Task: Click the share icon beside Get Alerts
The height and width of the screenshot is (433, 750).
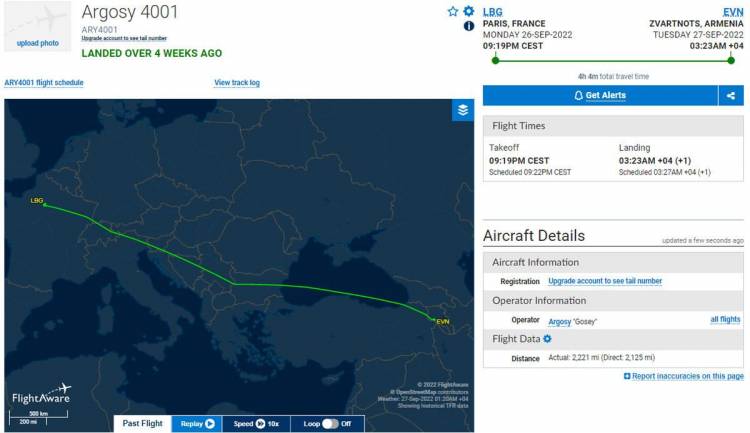Action: point(731,96)
